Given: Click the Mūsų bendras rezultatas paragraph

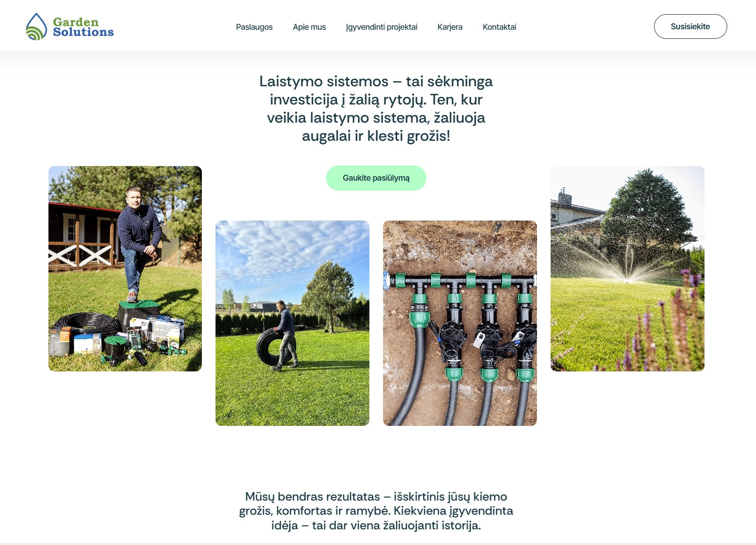Looking at the screenshot, I should pyautogui.click(x=376, y=511).
